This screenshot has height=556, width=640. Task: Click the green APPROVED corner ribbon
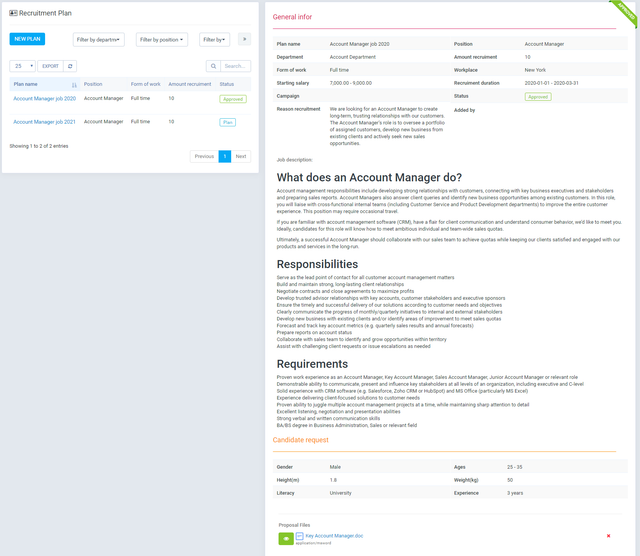pyautogui.click(x=625, y=12)
